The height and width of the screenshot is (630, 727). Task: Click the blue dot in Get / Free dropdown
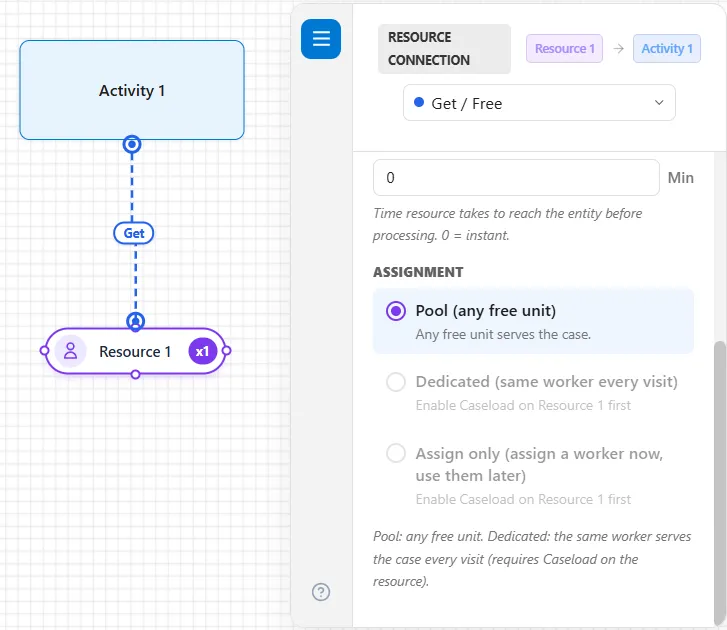click(x=419, y=102)
